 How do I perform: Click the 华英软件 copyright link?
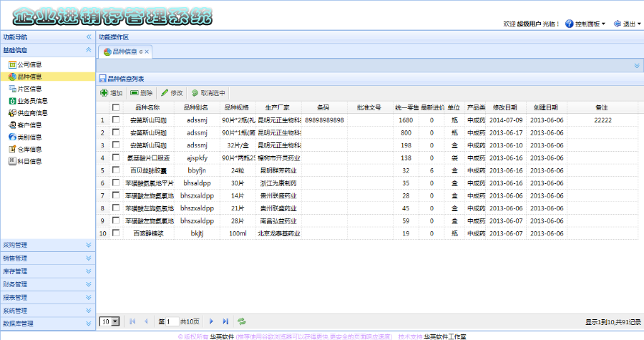coord(222,336)
